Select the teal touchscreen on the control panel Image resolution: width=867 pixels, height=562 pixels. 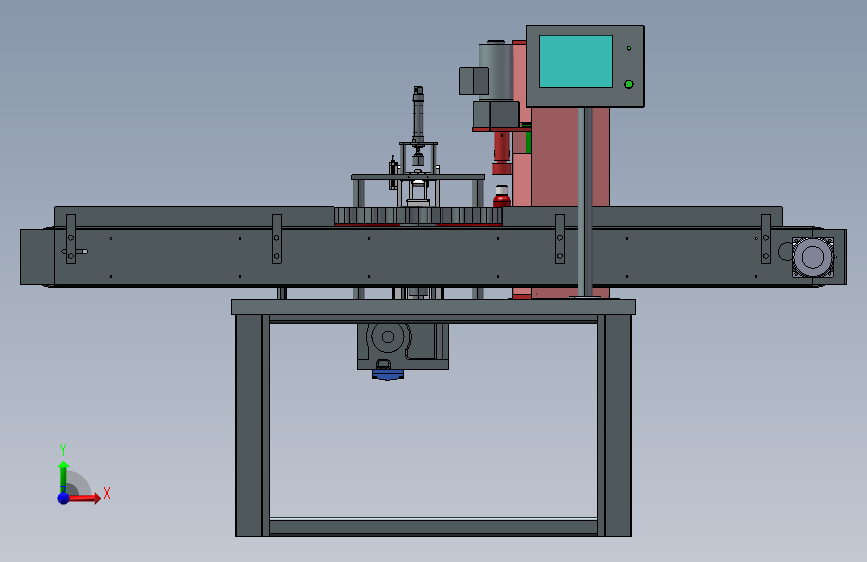click(x=576, y=61)
